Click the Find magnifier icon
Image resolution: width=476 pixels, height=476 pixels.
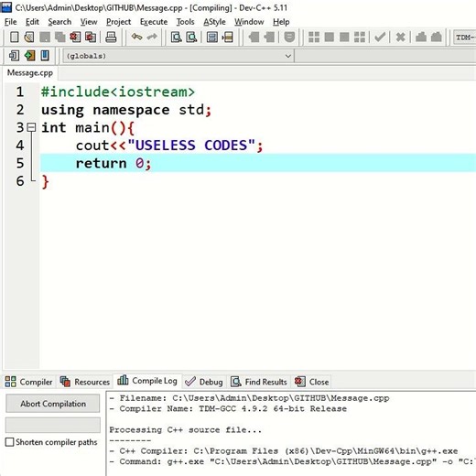click(176, 38)
